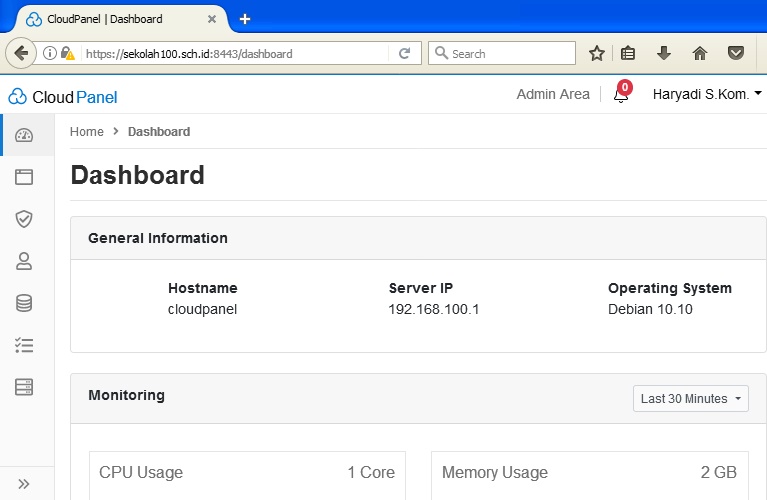Image resolution: width=767 pixels, height=500 pixels.
Task: Open the security shield icon in sidebar
Action: [25, 219]
